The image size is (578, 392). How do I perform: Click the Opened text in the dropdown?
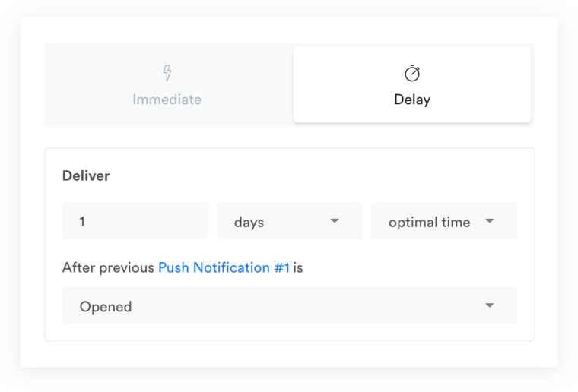click(x=106, y=307)
